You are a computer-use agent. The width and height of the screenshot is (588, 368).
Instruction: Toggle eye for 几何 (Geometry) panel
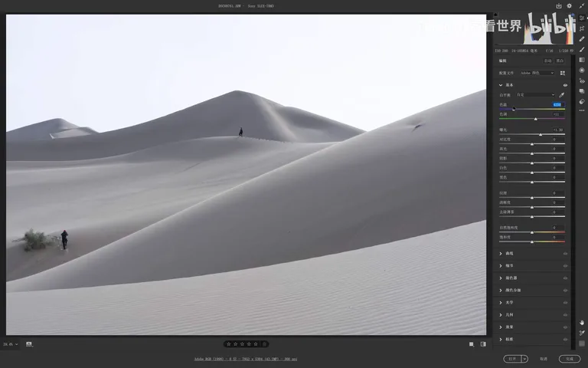565,315
